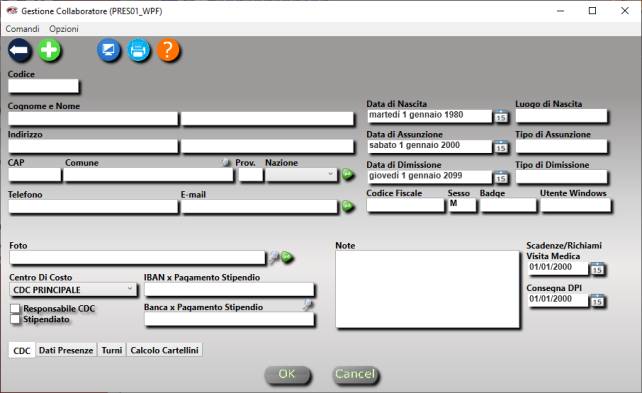
Task: Click the Prov. input field
Action: 251,175
